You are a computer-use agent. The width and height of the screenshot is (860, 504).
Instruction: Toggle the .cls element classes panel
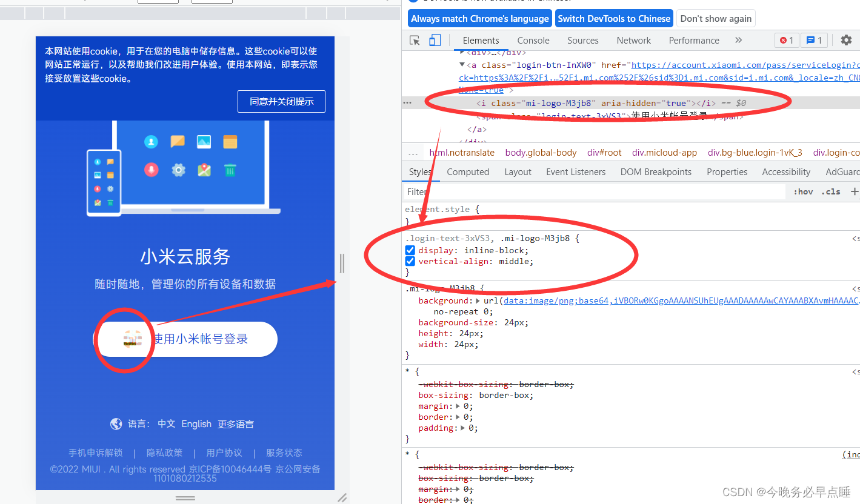coord(831,191)
